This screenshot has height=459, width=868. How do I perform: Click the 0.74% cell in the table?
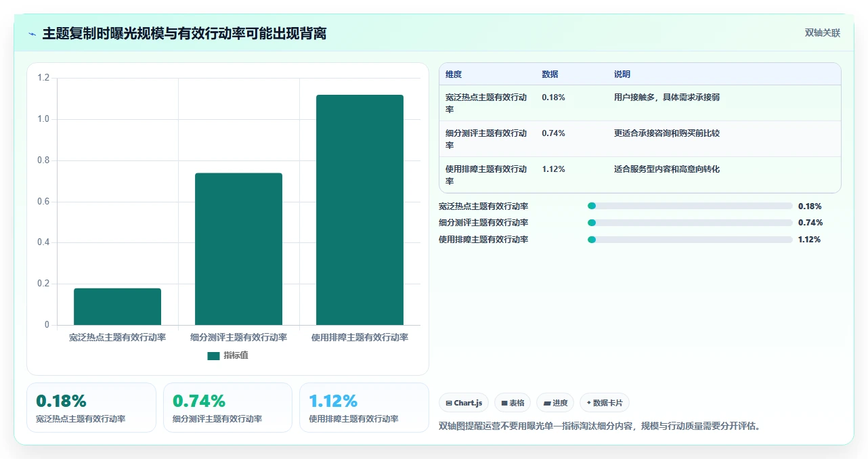pos(553,133)
